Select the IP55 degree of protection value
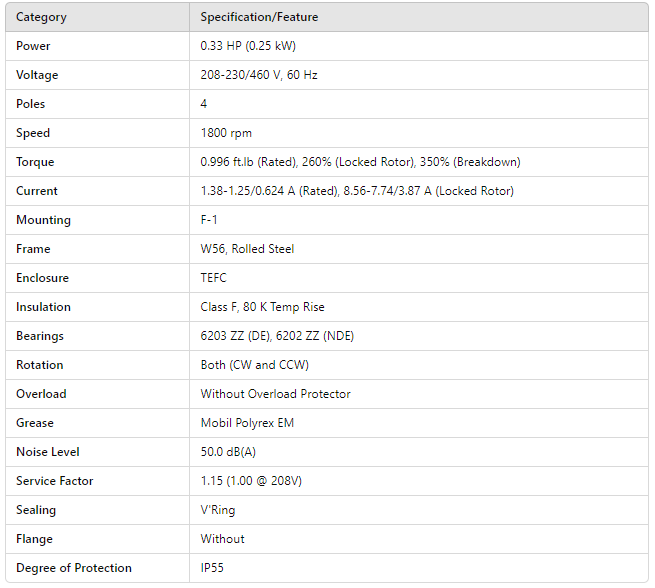655x588 pixels. tap(213, 568)
